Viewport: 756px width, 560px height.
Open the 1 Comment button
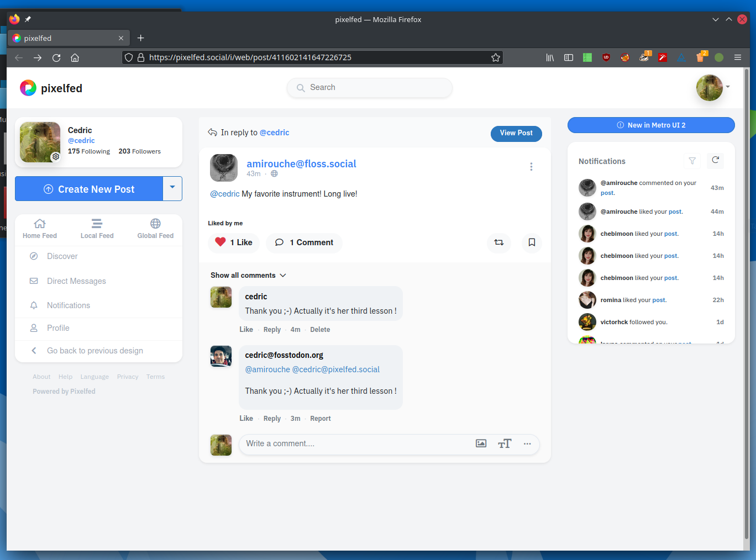pyautogui.click(x=304, y=242)
